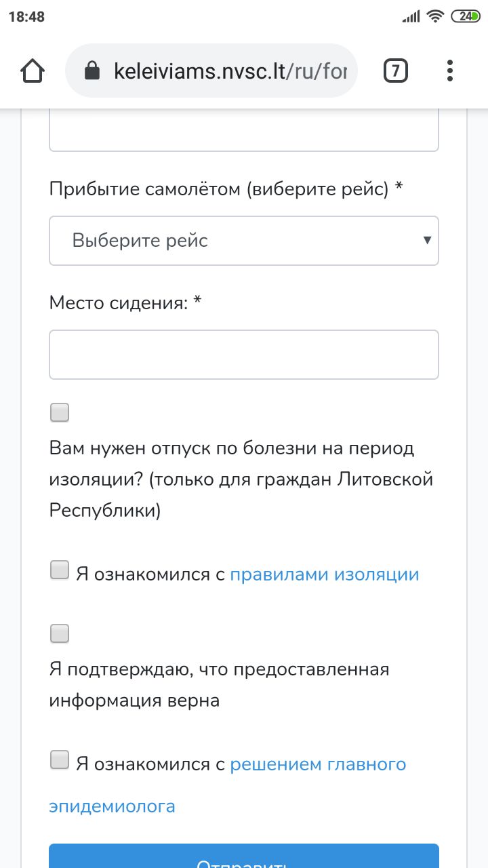Tap the 18:48 clock in status bar

tap(26, 17)
